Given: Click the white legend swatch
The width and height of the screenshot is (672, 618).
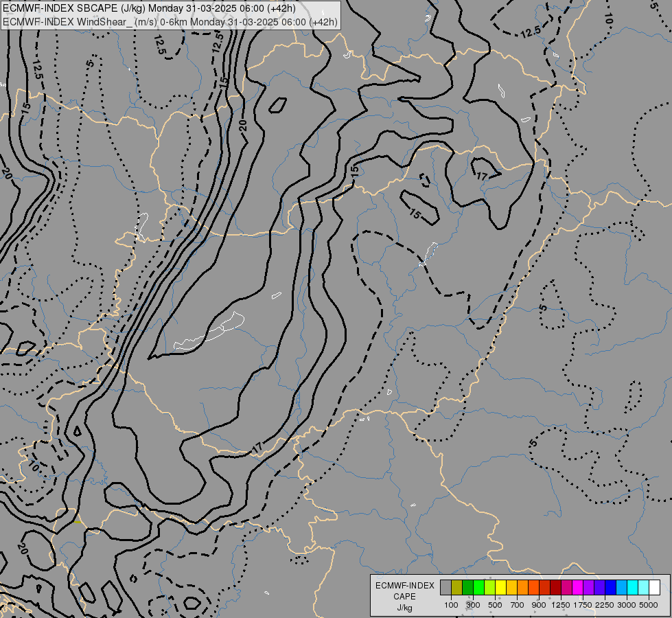Looking at the screenshot, I should tap(654, 588).
